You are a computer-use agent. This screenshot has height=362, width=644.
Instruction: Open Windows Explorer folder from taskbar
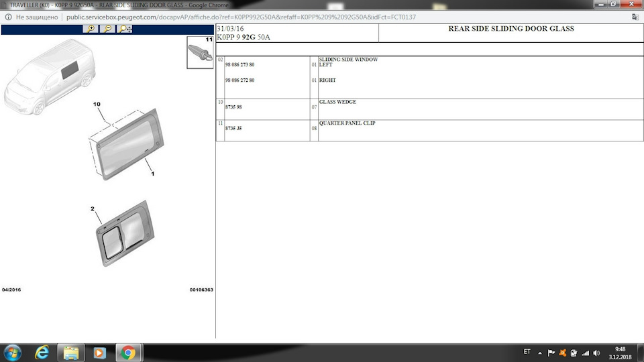click(x=71, y=353)
